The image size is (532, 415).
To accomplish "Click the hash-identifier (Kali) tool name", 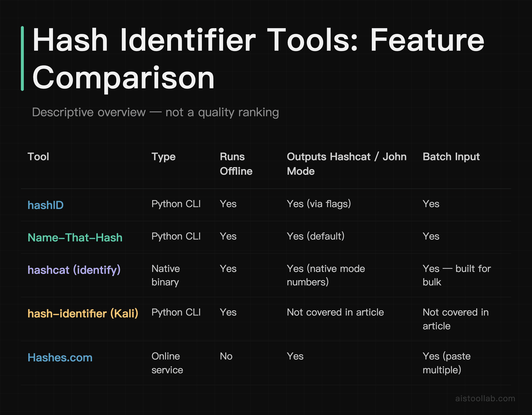I will coord(83,313).
